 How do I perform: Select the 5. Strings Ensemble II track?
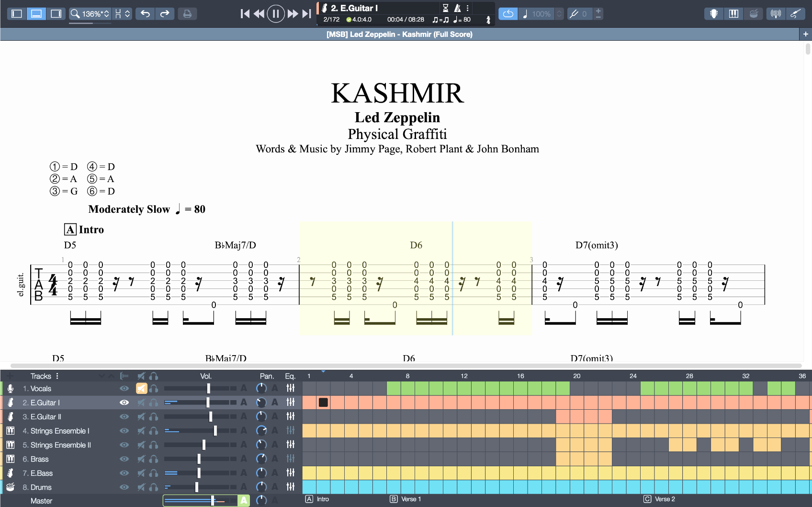(x=56, y=445)
